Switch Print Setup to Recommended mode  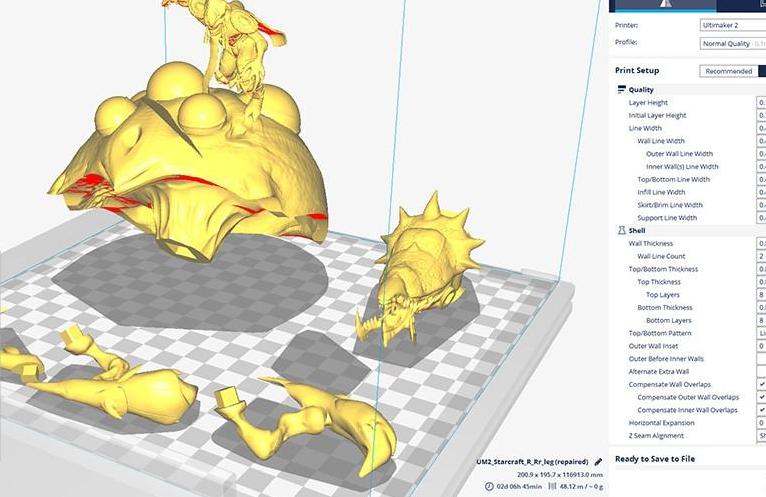click(x=728, y=71)
